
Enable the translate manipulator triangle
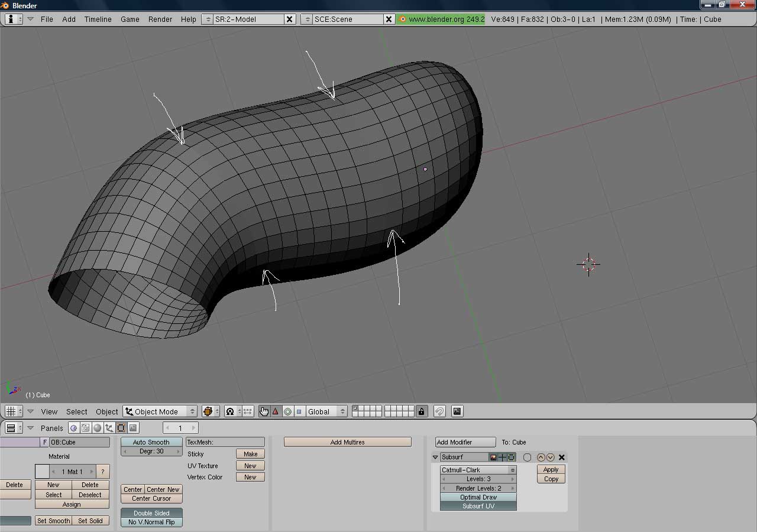[276, 411]
